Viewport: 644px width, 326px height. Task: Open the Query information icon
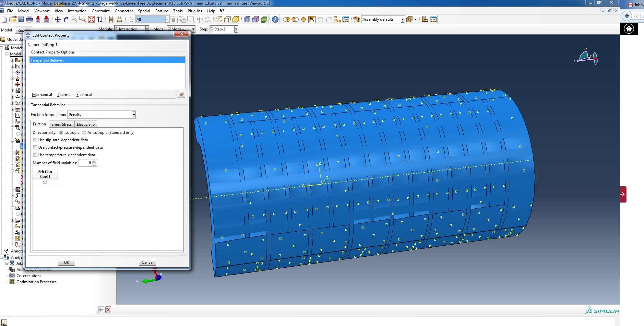275,19
